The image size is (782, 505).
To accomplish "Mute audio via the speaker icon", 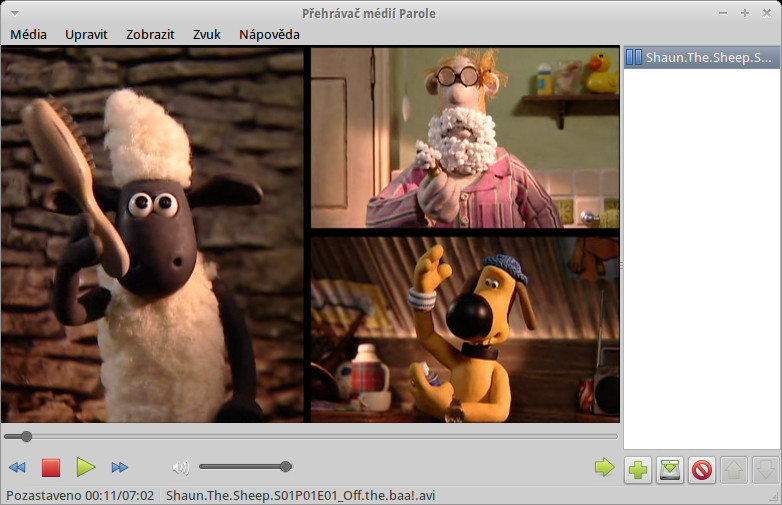I will click(x=181, y=467).
